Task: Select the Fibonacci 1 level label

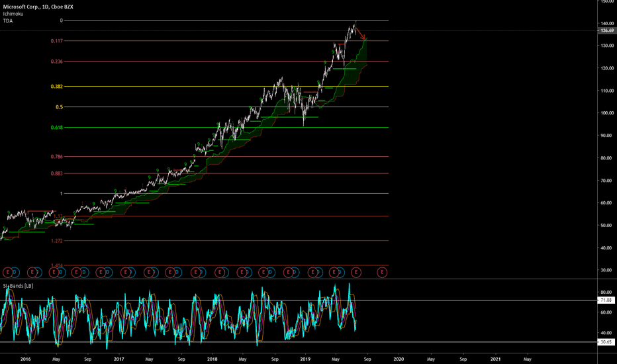Action: (62, 194)
